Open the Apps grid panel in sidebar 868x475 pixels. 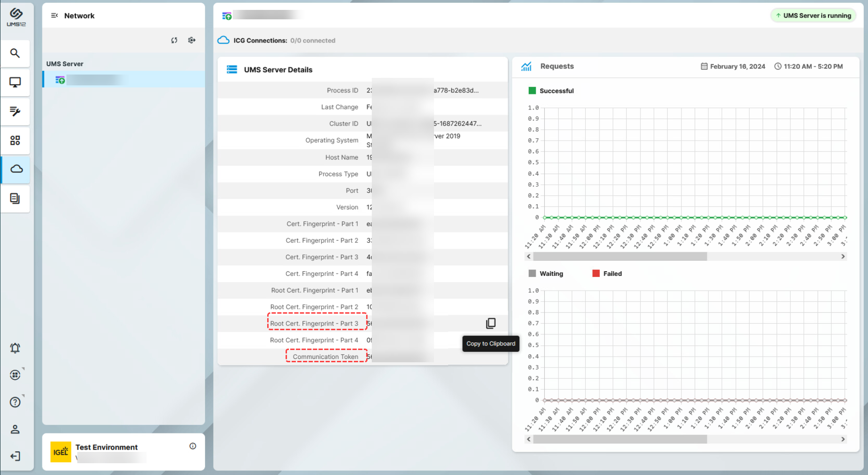tap(15, 140)
